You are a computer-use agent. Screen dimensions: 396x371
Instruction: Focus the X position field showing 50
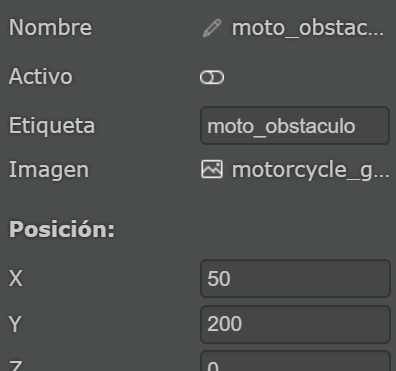click(295, 278)
